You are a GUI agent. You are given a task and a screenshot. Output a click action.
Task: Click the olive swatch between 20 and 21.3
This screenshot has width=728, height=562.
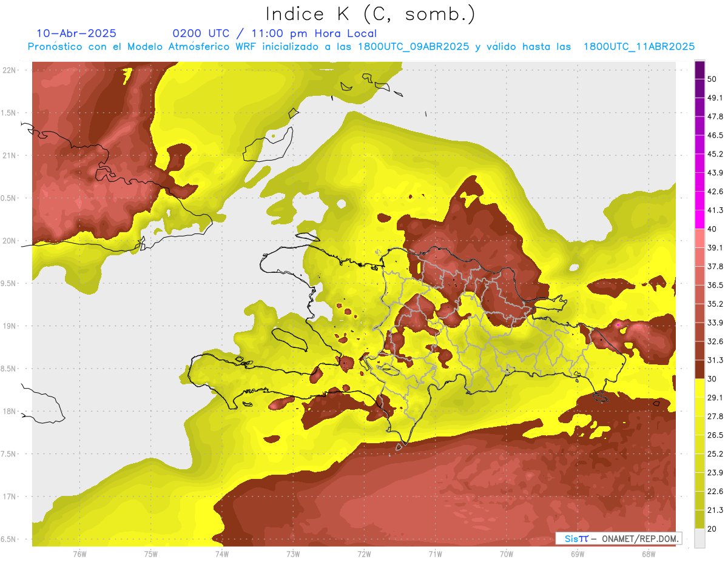click(x=699, y=518)
